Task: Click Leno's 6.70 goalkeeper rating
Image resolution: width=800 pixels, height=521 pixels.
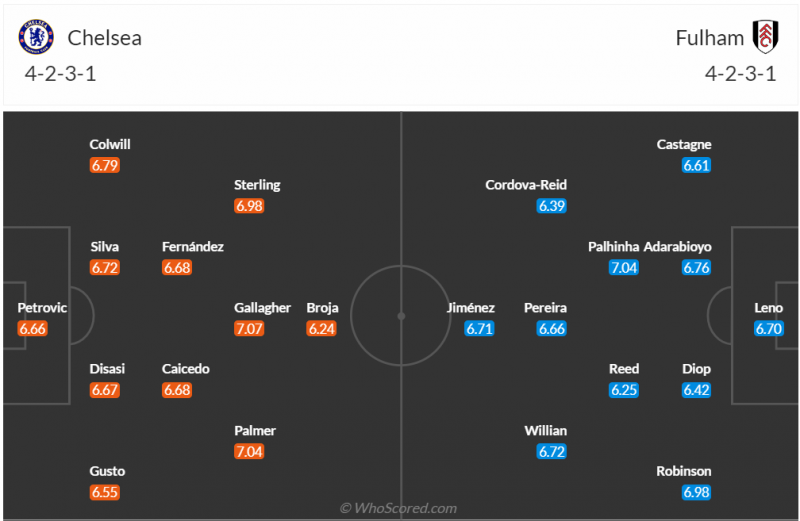Action: (x=769, y=328)
